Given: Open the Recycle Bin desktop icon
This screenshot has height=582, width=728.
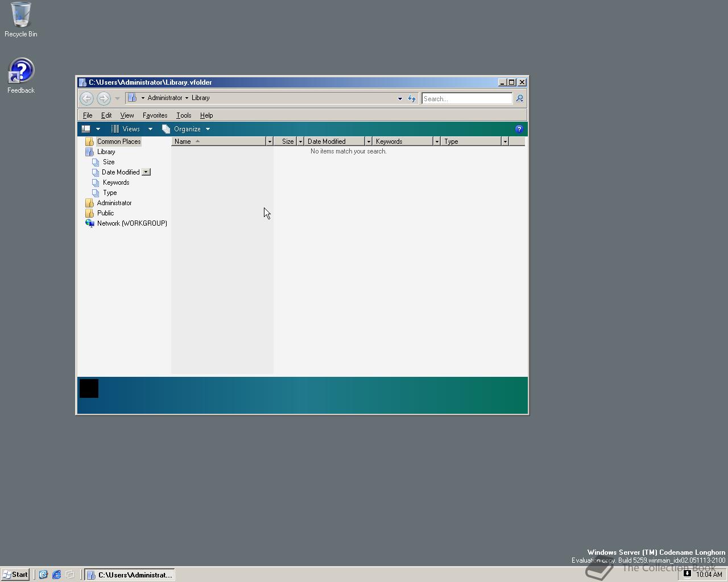Looking at the screenshot, I should [x=21, y=20].
